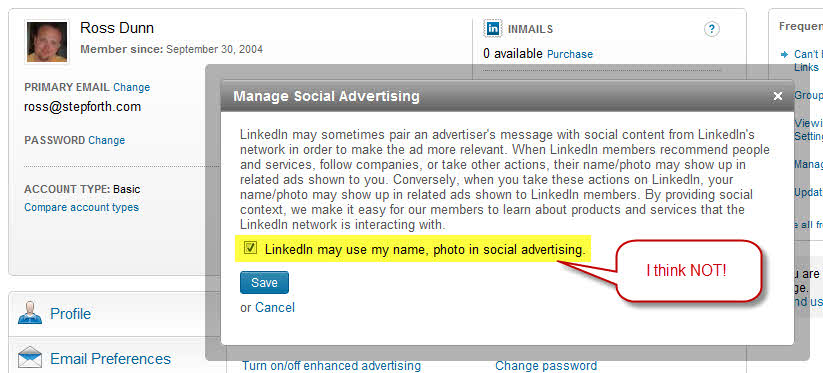Viewport: 823px width, 373px height.
Task: Click the Change link next to Password
Action: pos(107,140)
